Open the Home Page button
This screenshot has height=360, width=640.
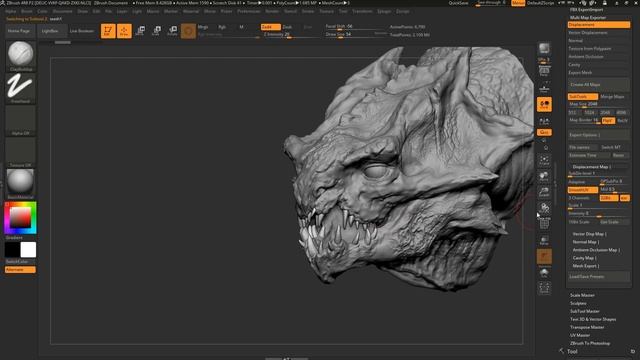[x=19, y=31]
